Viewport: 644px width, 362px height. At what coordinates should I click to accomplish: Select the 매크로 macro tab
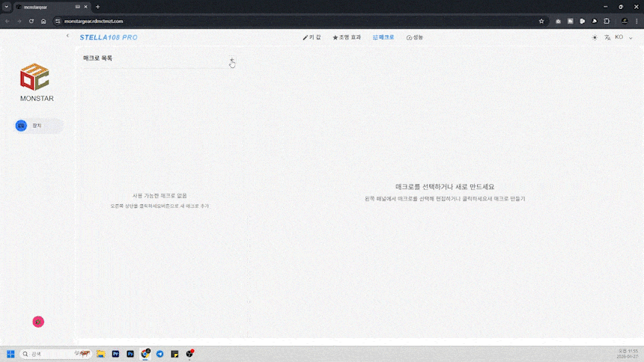tap(383, 37)
